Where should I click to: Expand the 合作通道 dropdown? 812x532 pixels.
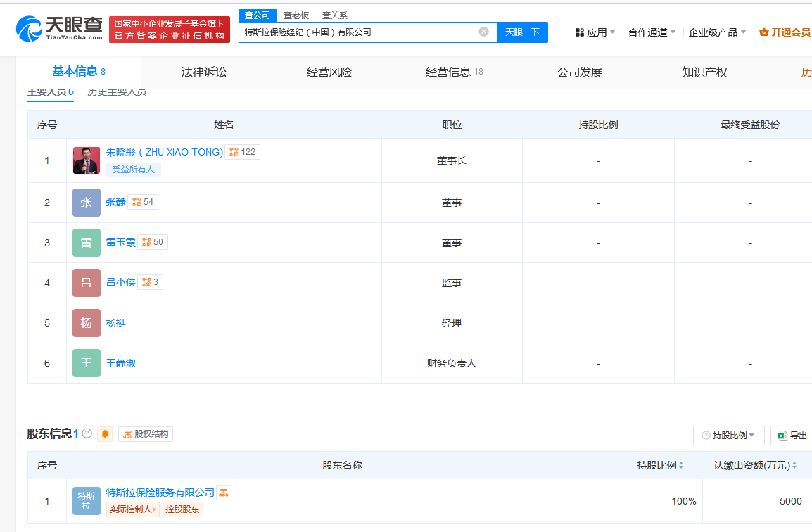(673, 32)
